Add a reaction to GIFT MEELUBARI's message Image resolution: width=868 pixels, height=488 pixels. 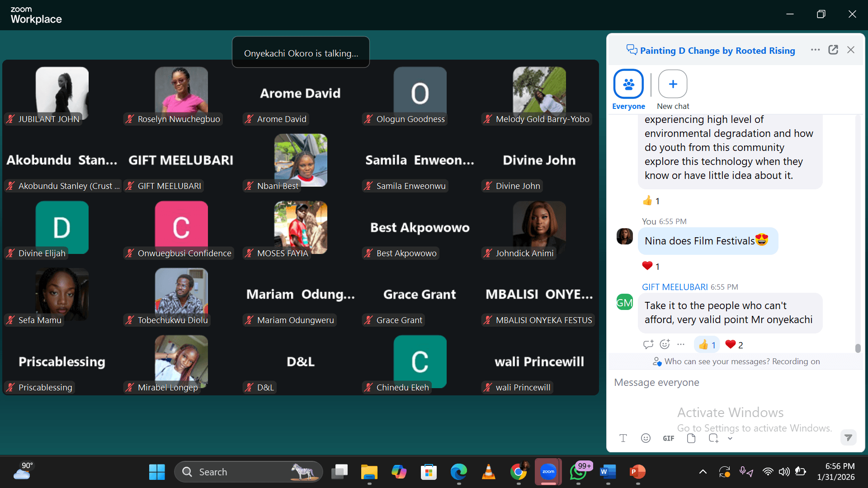(665, 344)
